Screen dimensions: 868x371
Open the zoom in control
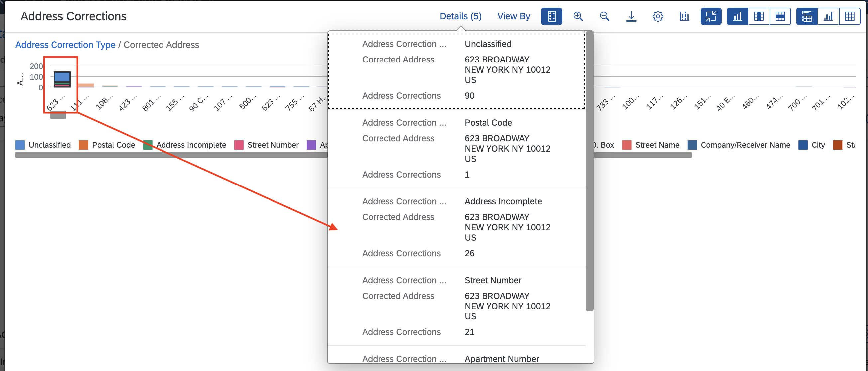click(578, 16)
